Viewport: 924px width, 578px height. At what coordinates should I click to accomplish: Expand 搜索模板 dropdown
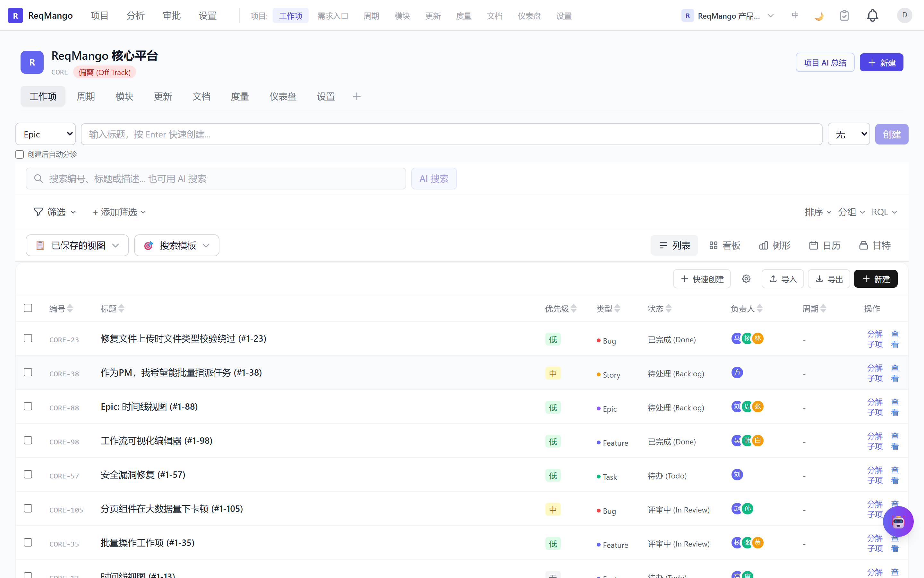point(176,245)
